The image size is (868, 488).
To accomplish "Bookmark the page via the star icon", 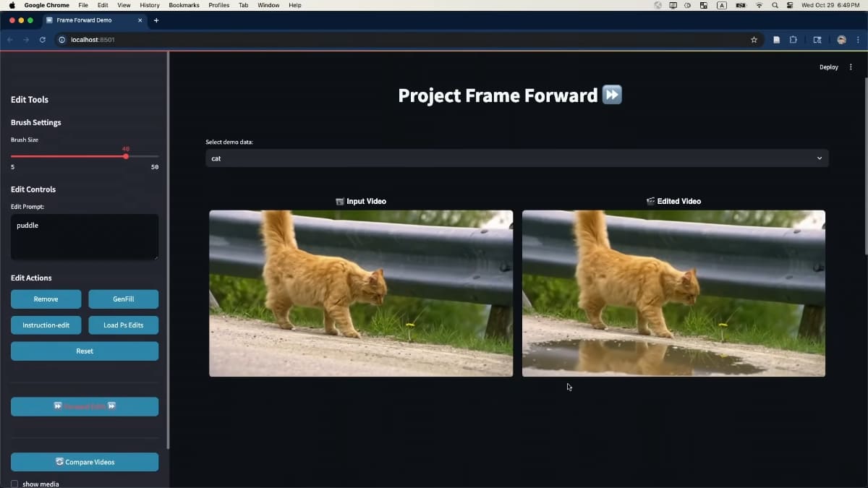I will tap(754, 40).
